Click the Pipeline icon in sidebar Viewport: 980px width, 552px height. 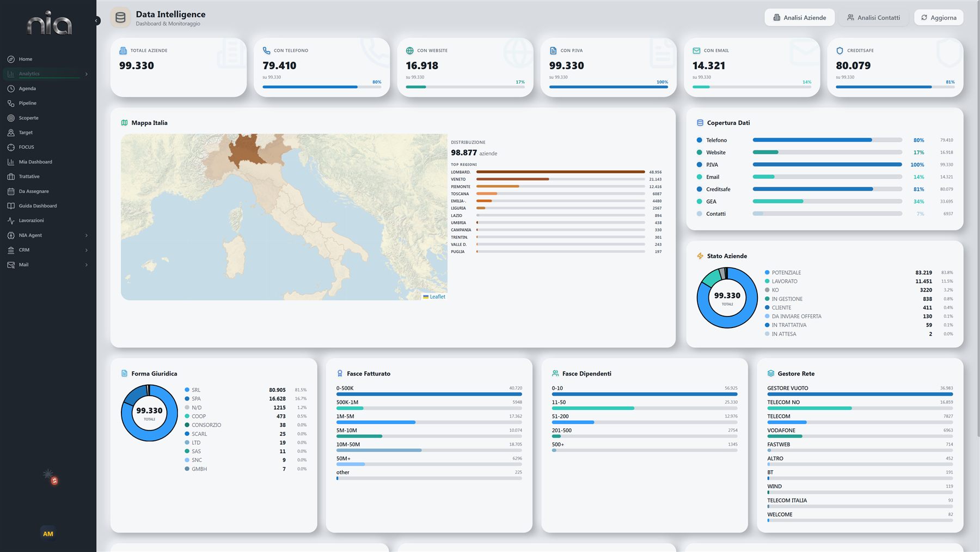tap(11, 104)
